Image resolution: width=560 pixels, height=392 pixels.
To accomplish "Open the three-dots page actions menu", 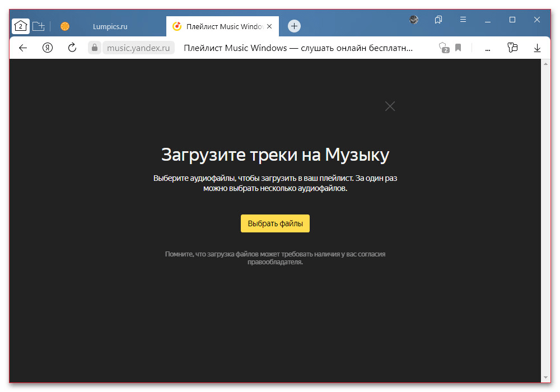I will click(487, 48).
